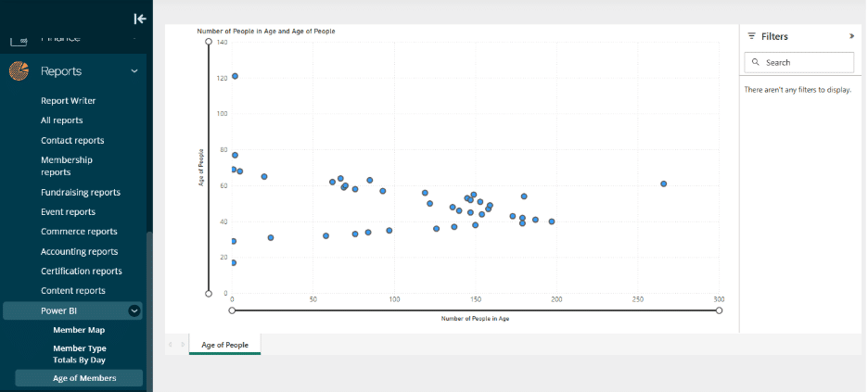Open Report Writer link
This screenshot has width=868, height=392.
pyautogui.click(x=68, y=100)
